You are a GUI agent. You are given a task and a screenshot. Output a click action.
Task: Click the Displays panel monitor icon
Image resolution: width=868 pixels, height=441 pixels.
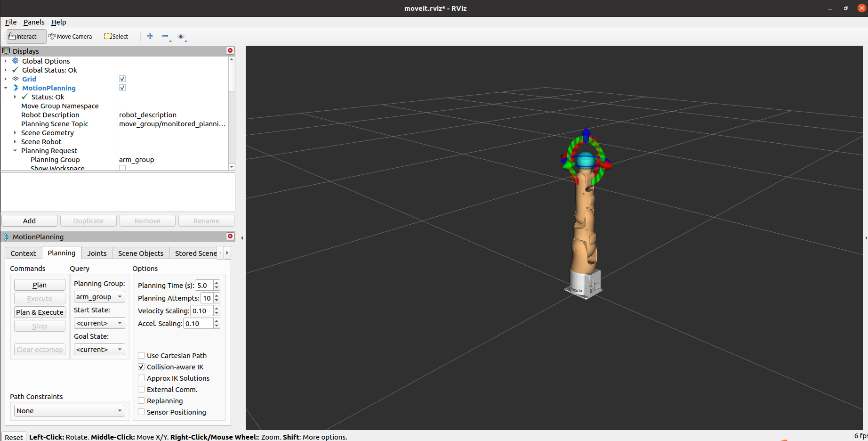pos(6,51)
